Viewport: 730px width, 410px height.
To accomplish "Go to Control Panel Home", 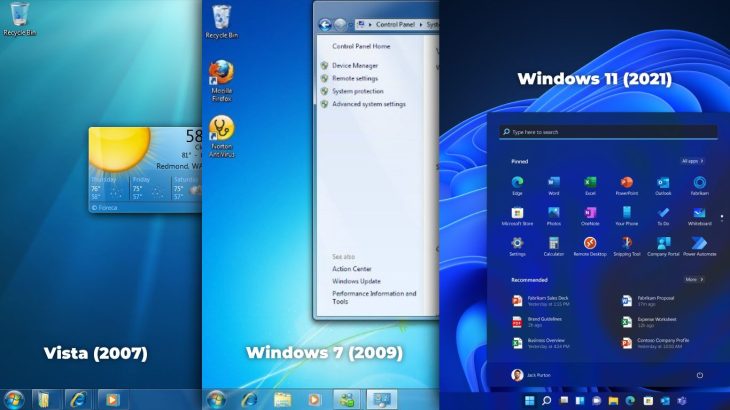I will pyautogui.click(x=361, y=46).
